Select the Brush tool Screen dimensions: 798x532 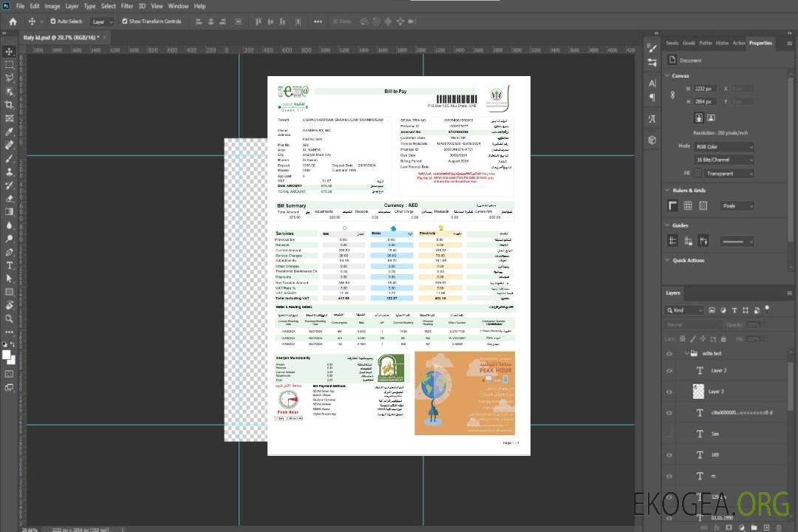(x=10, y=158)
